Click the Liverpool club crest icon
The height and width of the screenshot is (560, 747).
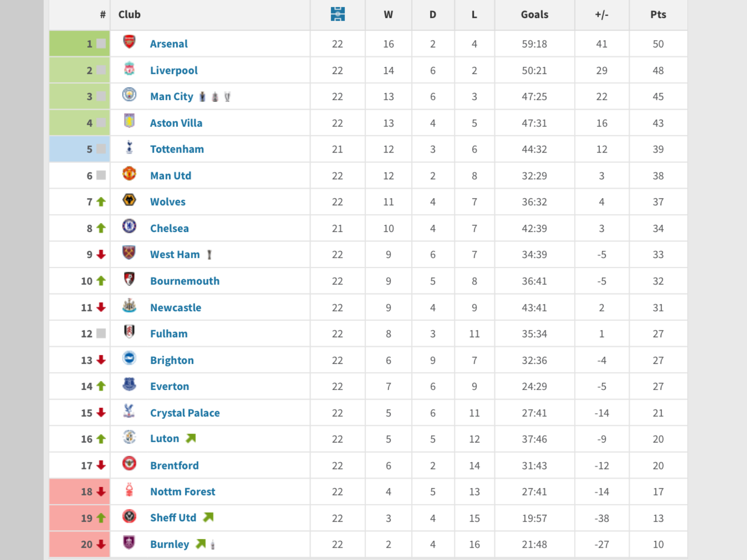pos(129,69)
